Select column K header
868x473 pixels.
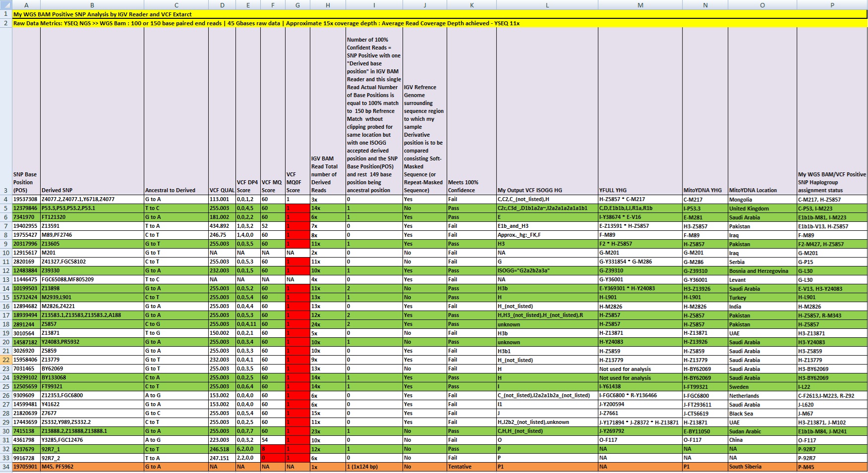471,5
